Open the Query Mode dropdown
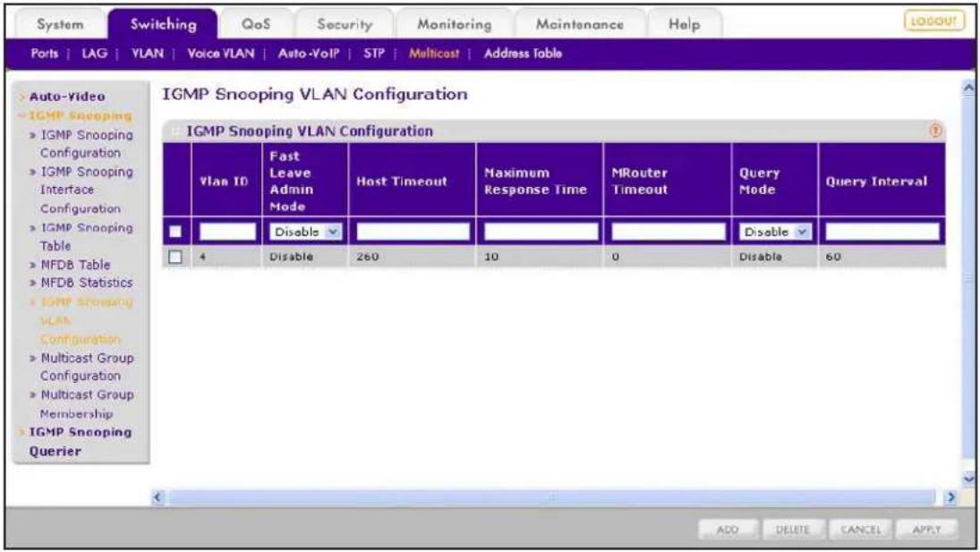 click(774, 232)
